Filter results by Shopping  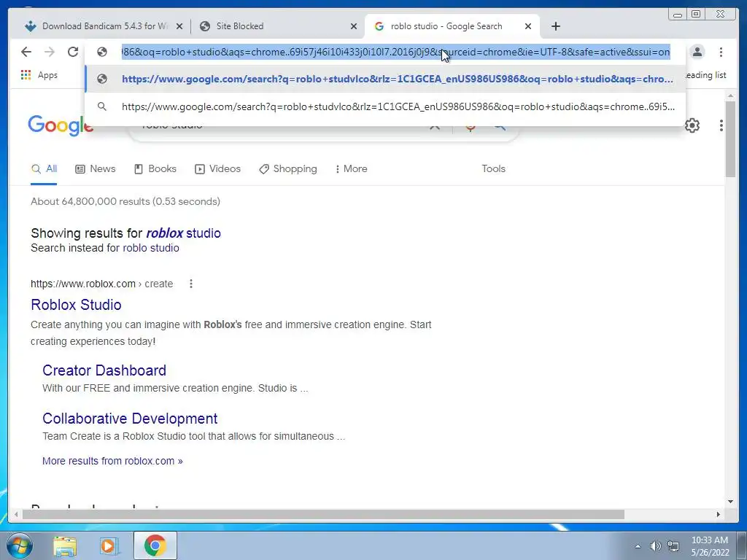pos(287,169)
